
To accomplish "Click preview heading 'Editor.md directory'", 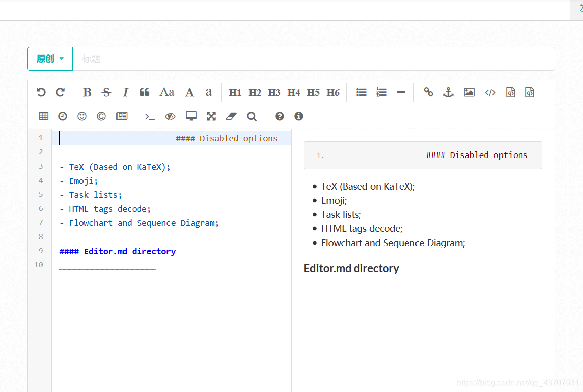I will click(352, 268).
